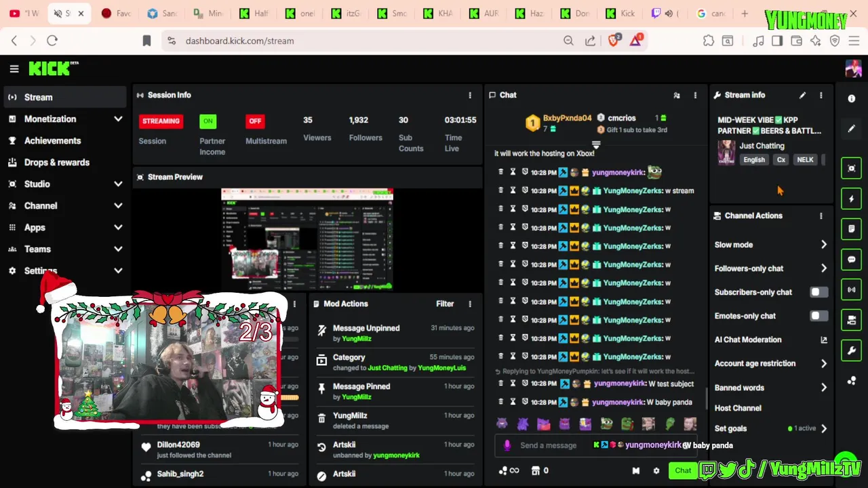Open Slow mode options chevron

(x=824, y=245)
